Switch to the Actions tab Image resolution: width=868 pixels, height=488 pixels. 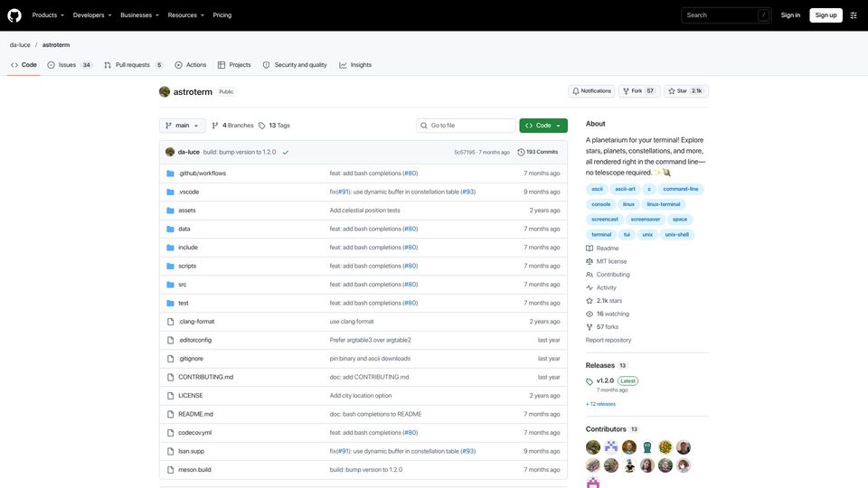pyautogui.click(x=191, y=65)
